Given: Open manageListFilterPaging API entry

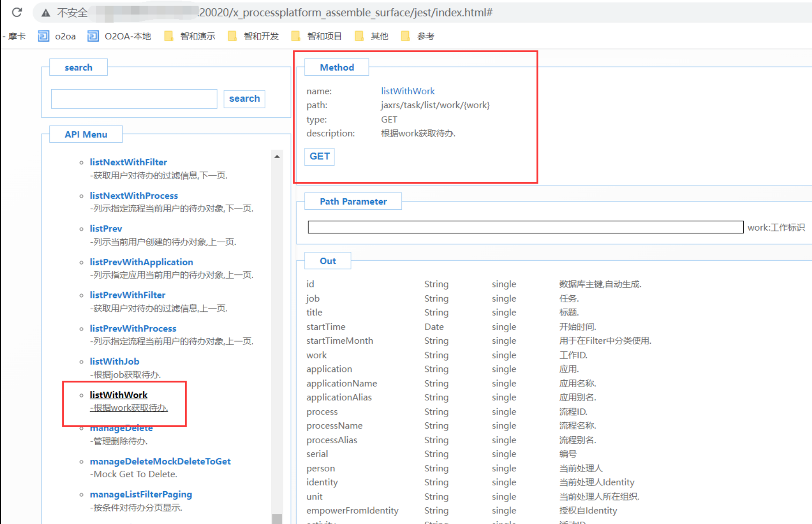Looking at the screenshot, I should (141, 494).
